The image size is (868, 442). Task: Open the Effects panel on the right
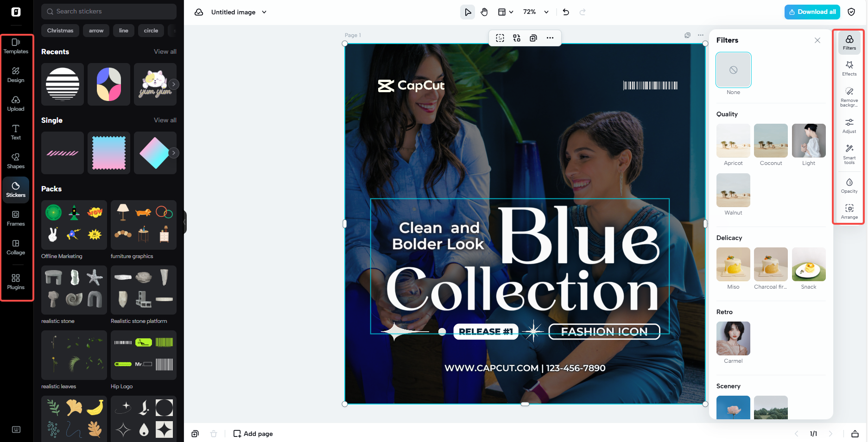849,69
